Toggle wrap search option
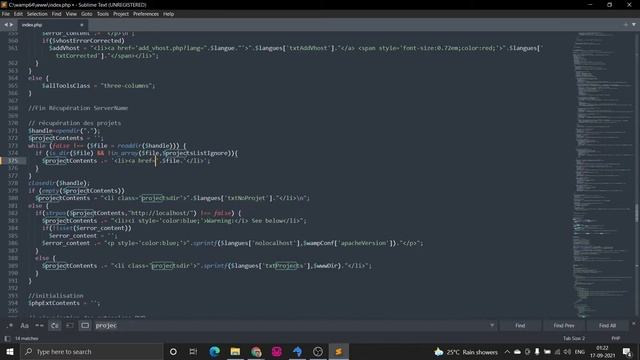 coord(54,325)
